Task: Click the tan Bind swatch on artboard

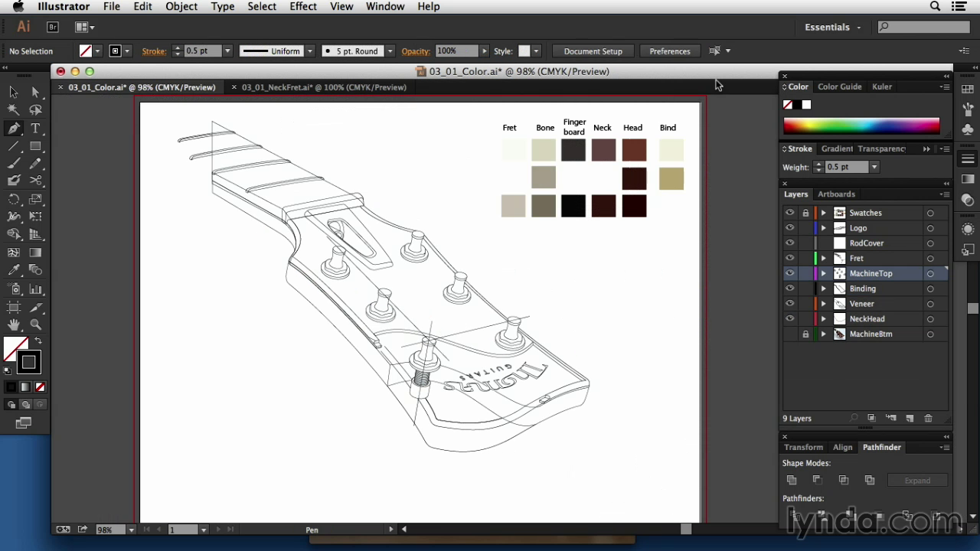Action: point(671,178)
